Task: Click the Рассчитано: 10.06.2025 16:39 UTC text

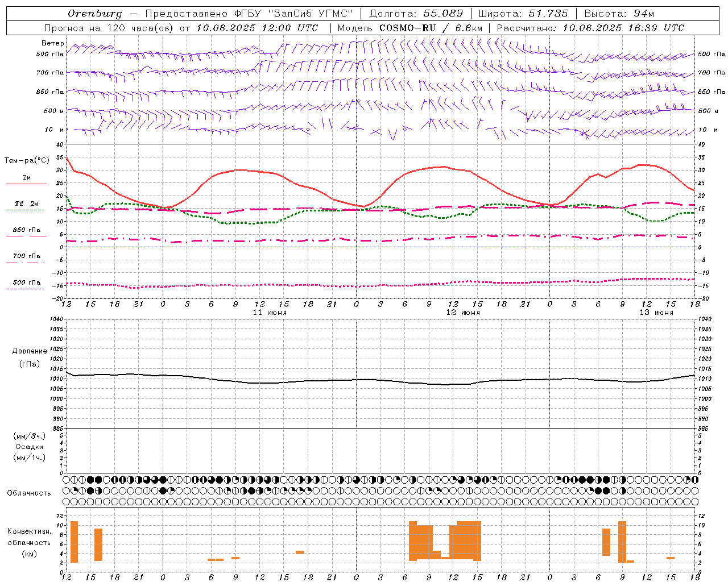Action: pyautogui.click(x=590, y=28)
